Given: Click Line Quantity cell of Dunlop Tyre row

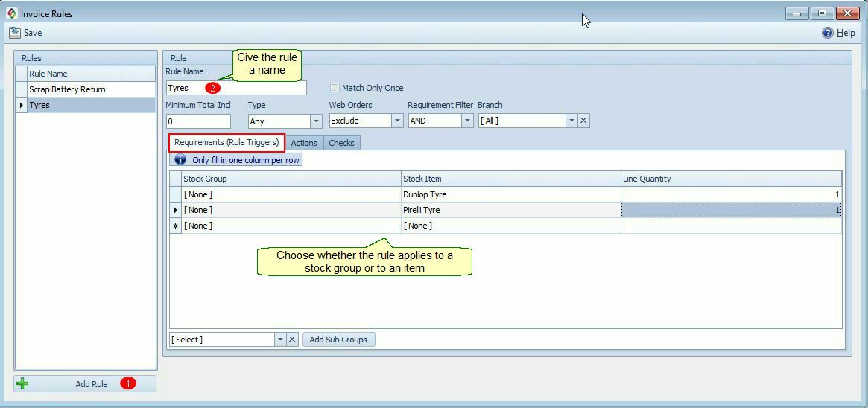Looking at the screenshot, I should [731, 194].
